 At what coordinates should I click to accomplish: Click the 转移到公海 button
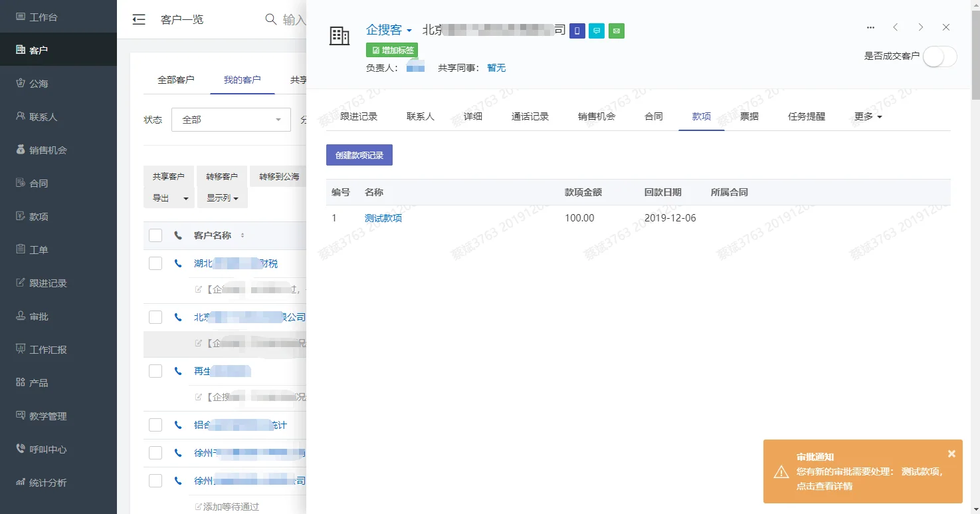pos(278,176)
